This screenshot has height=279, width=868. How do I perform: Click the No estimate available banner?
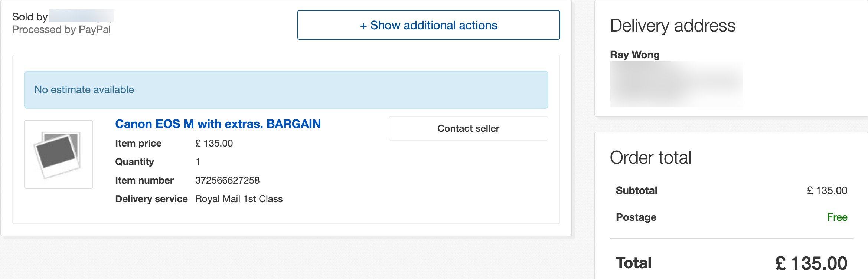pos(286,90)
